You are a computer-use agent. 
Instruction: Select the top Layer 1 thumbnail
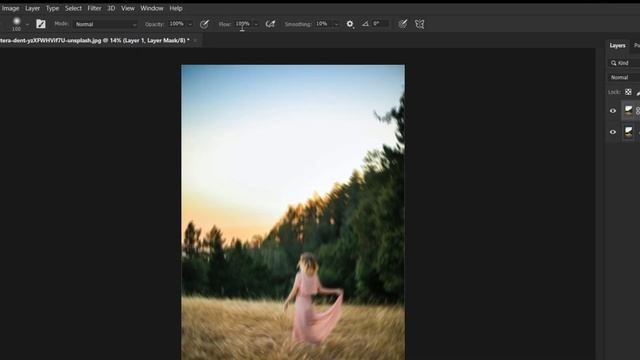[629, 111]
